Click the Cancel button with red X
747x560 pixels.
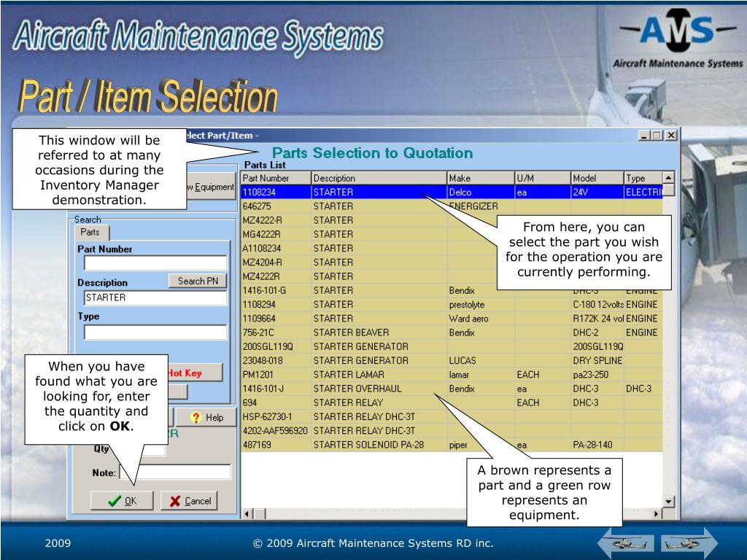click(x=189, y=500)
